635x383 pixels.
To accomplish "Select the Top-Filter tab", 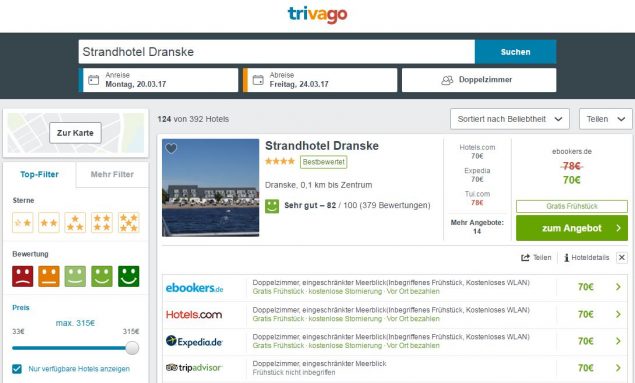I will click(39, 174).
